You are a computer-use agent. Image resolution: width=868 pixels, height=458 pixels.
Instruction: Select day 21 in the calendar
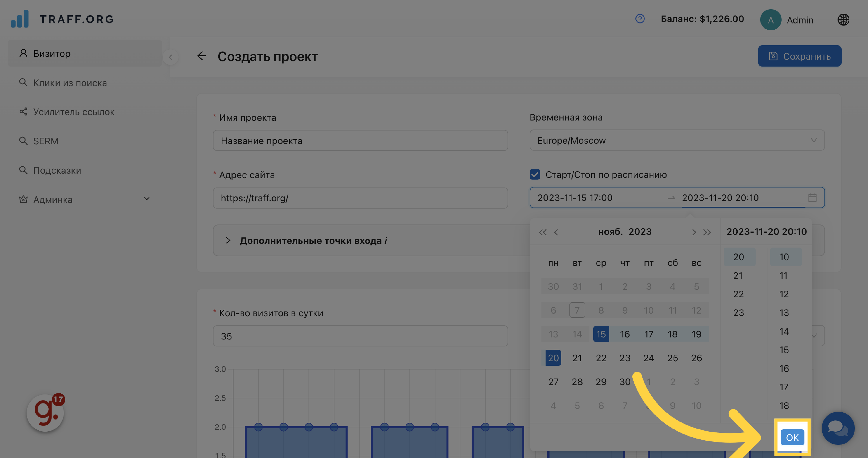coord(577,358)
